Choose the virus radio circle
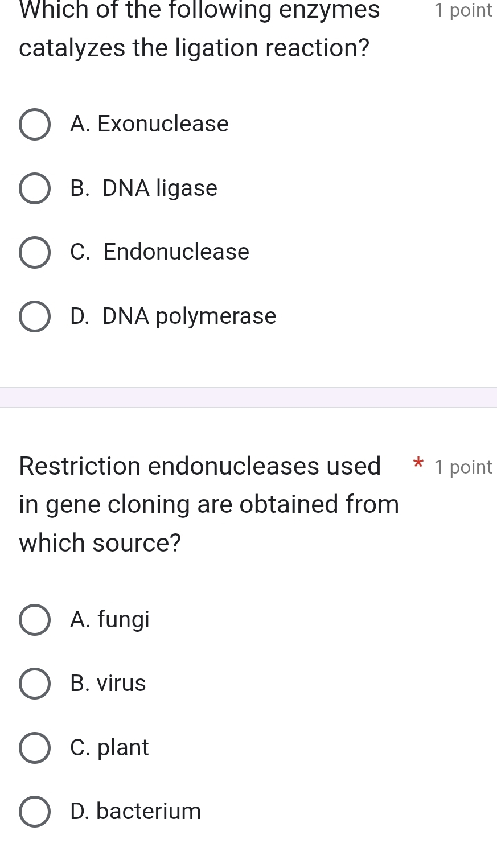 [x=34, y=684]
